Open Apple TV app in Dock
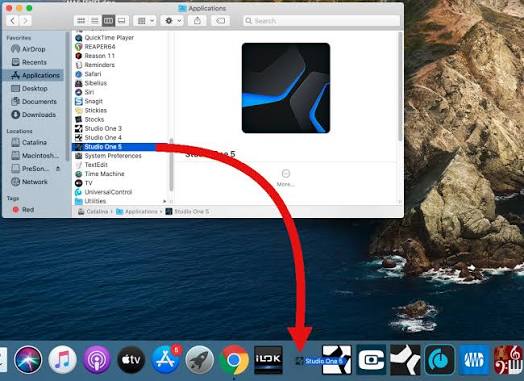The image size is (524, 381). [131, 360]
